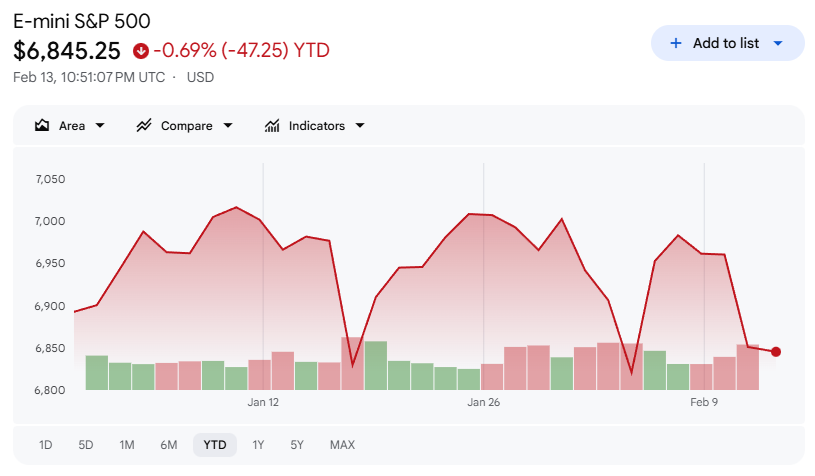
Task: Click the 7,000 axis value
Action: point(50,221)
